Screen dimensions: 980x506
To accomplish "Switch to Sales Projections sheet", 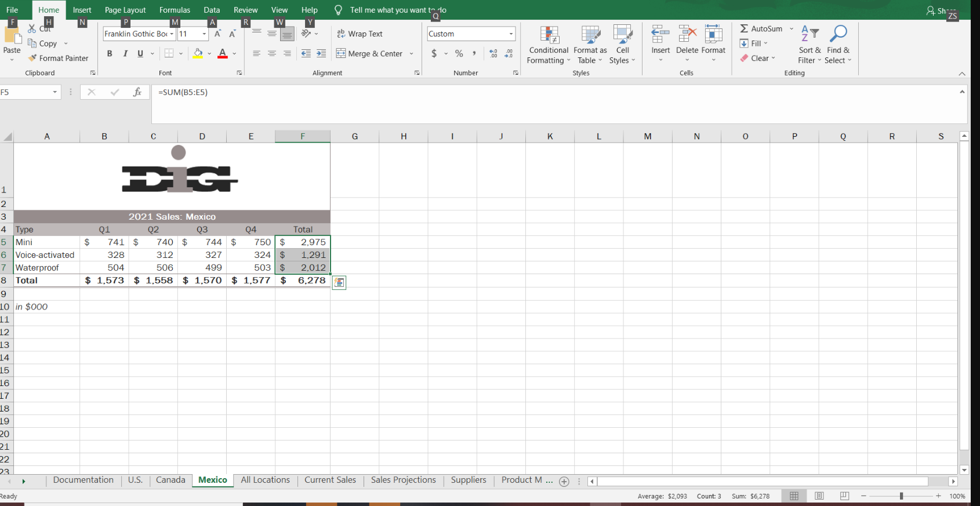I will [x=403, y=480].
